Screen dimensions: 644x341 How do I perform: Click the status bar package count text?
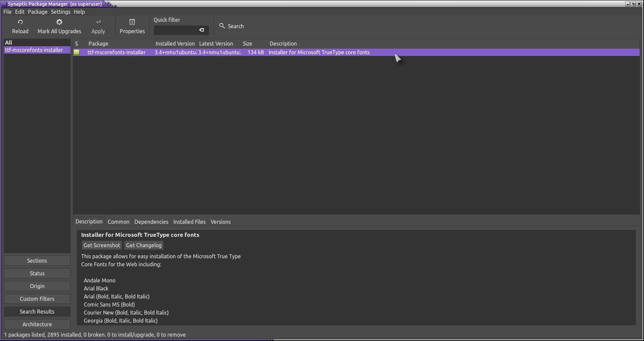coord(95,335)
